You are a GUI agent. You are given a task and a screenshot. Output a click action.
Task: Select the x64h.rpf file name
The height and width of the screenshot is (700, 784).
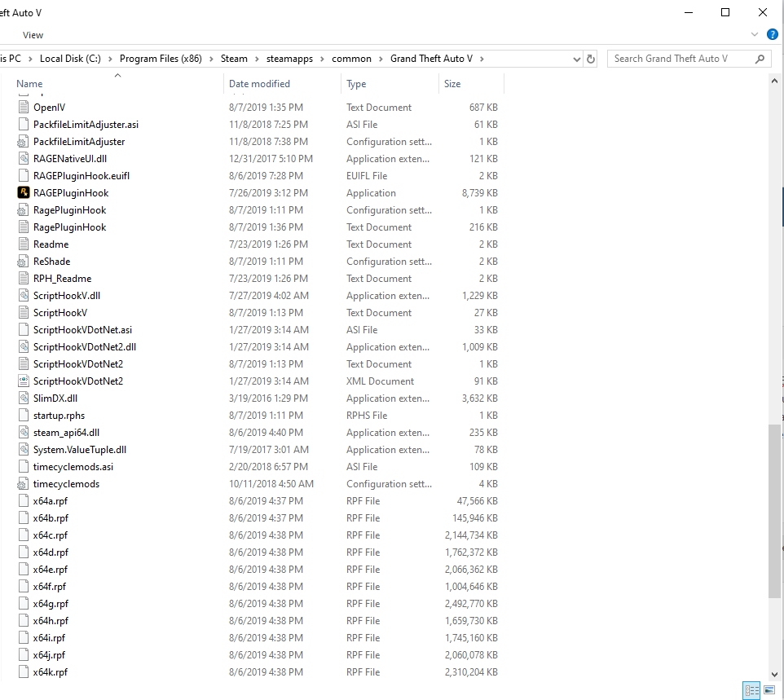[x=51, y=620]
